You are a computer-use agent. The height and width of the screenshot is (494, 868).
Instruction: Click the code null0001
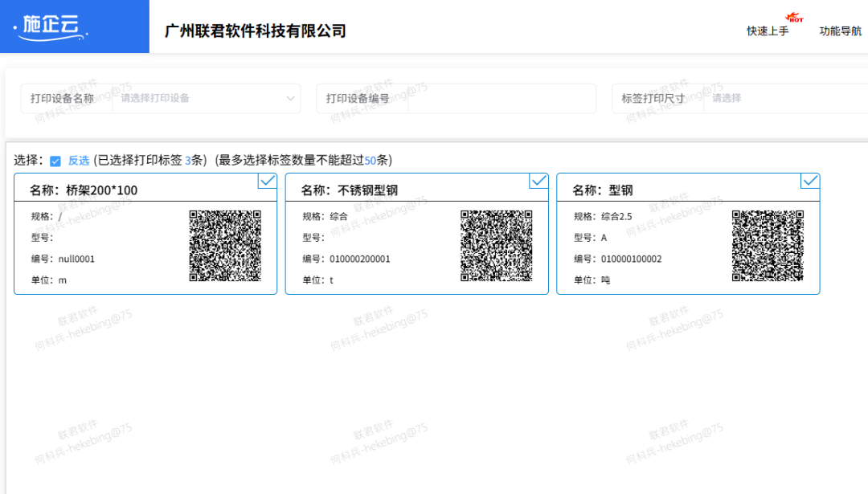tap(76, 259)
